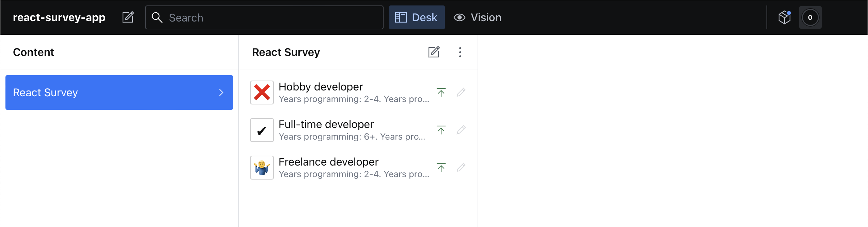Click publish arrow icon for Hobby developer
This screenshot has height=227, width=868.
point(441,92)
